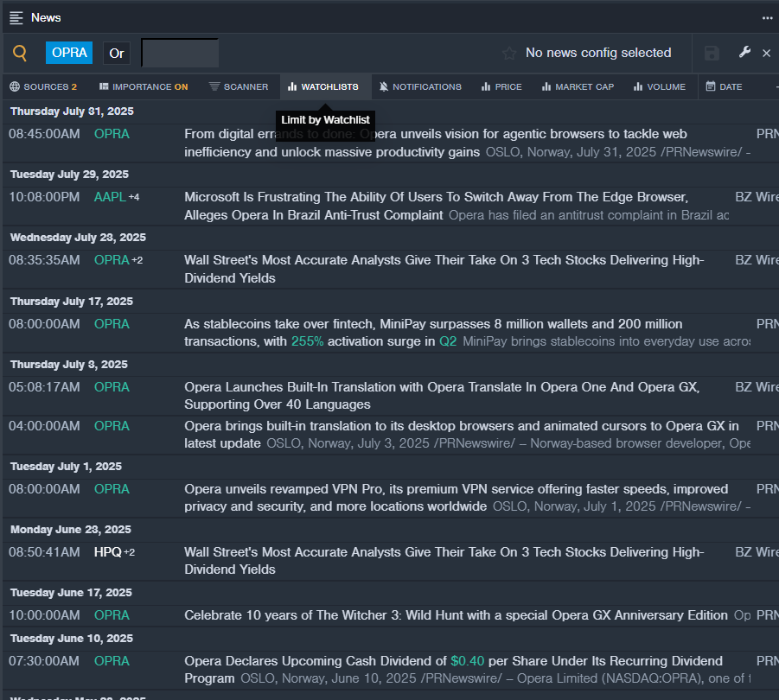The width and height of the screenshot is (779, 700).
Task: Click the OPRA ticker at 07:30:00AM
Action: click(x=112, y=661)
